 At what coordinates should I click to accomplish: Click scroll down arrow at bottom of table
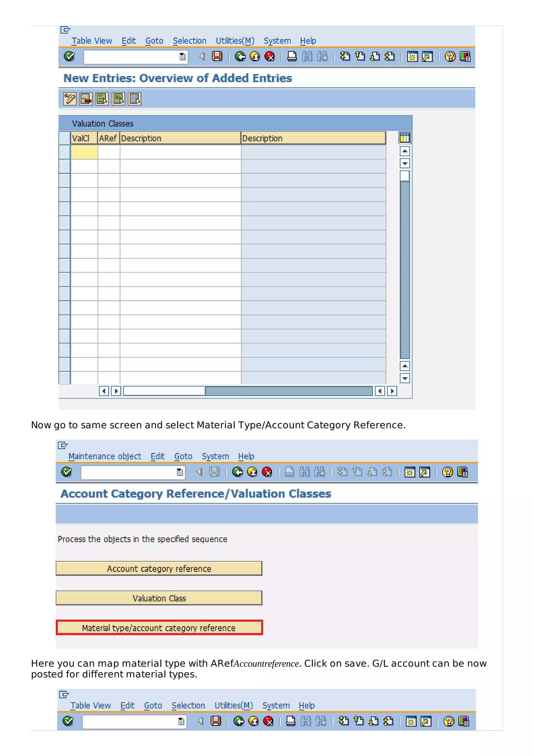(x=405, y=378)
